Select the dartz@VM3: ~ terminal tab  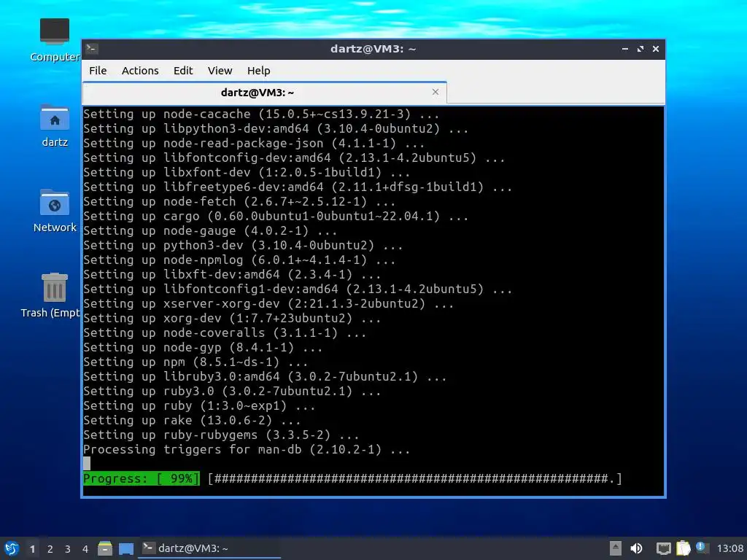click(x=264, y=93)
